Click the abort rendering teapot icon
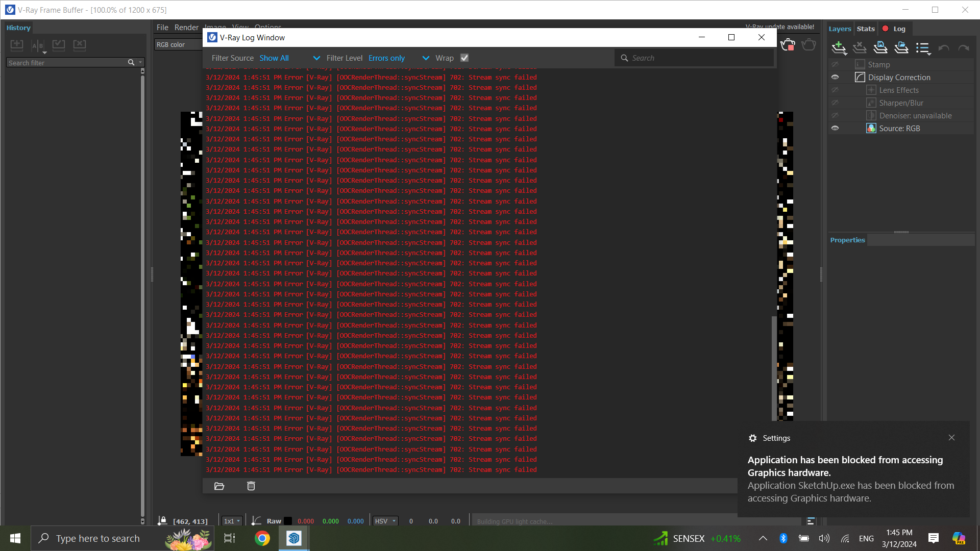The height and width of the screenshot is (551, 980). 788,45
